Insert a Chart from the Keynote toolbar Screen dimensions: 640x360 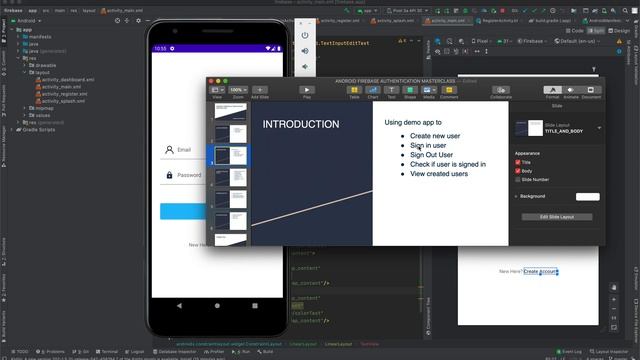pos(372,90)
